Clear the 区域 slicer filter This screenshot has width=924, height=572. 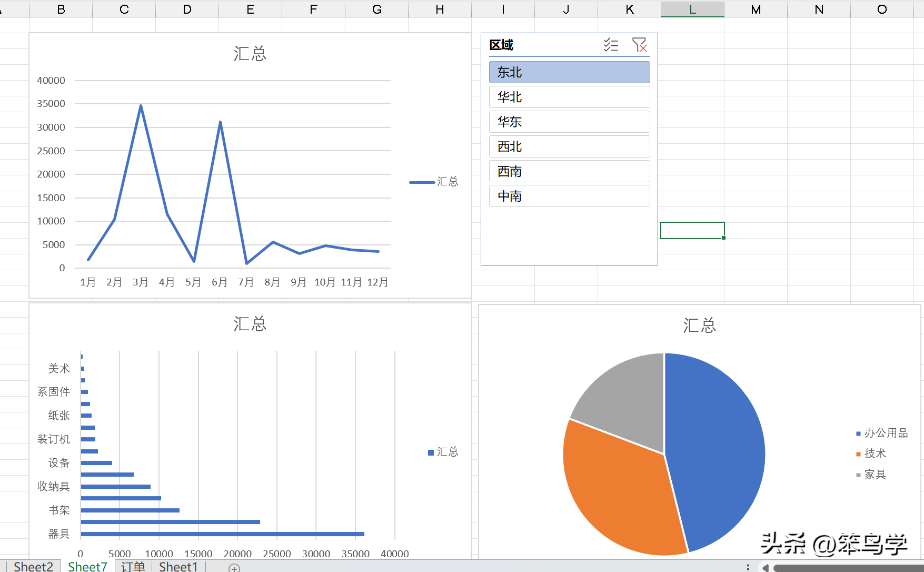(639, 45)
